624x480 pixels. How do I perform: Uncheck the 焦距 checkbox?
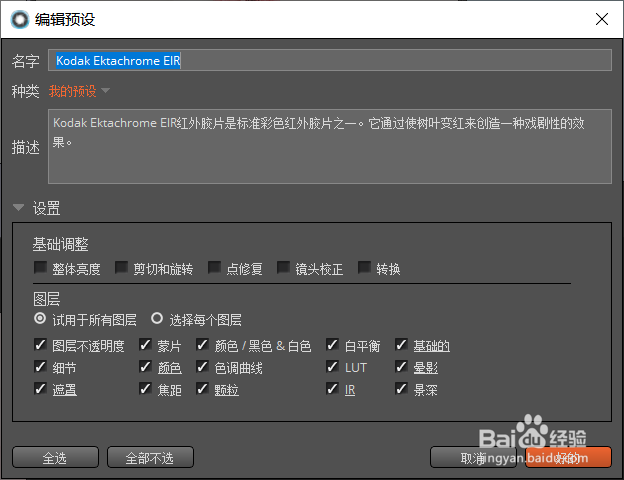(x=145, y=388)
